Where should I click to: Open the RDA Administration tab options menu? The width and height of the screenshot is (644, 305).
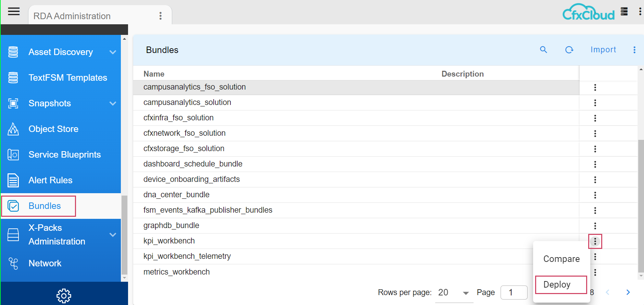(160, 16)
